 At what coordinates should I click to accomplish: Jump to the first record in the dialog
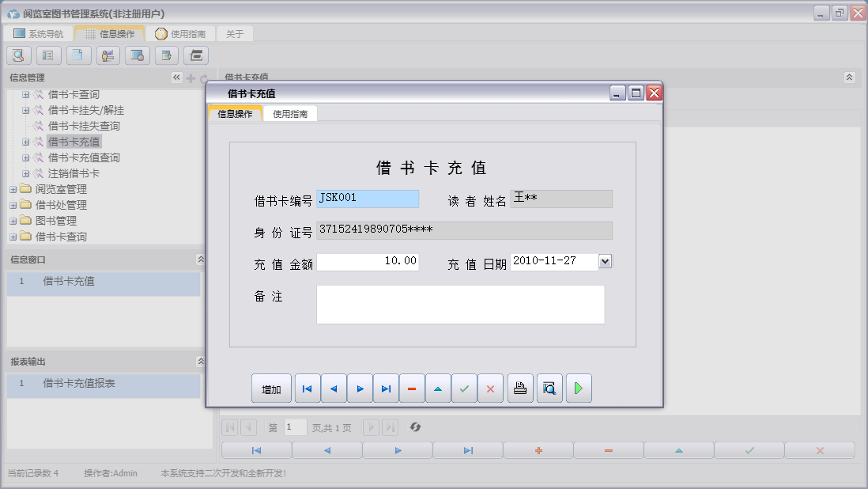point(308,389)
